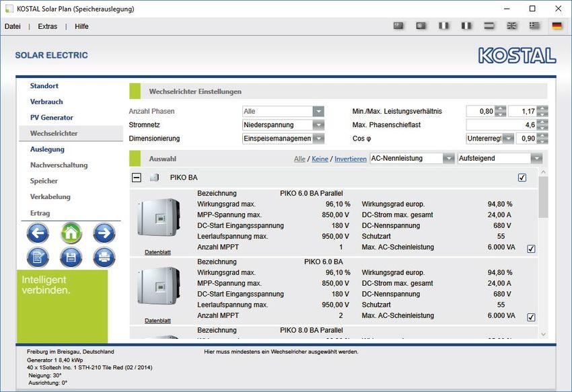Open the Verkabelung step
This screenshot has height=392, width=572.
point(50,197)
